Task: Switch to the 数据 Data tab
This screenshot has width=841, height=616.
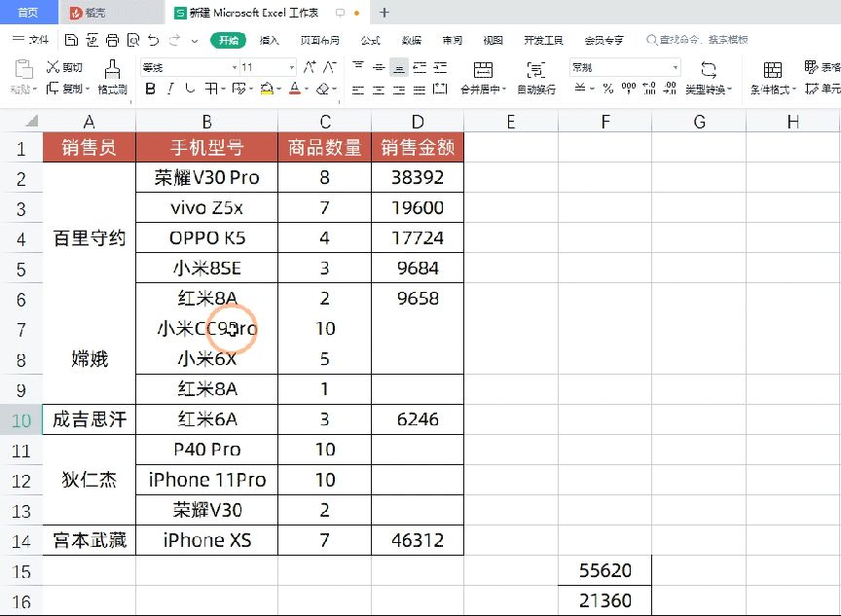Action: coord(412,40)
